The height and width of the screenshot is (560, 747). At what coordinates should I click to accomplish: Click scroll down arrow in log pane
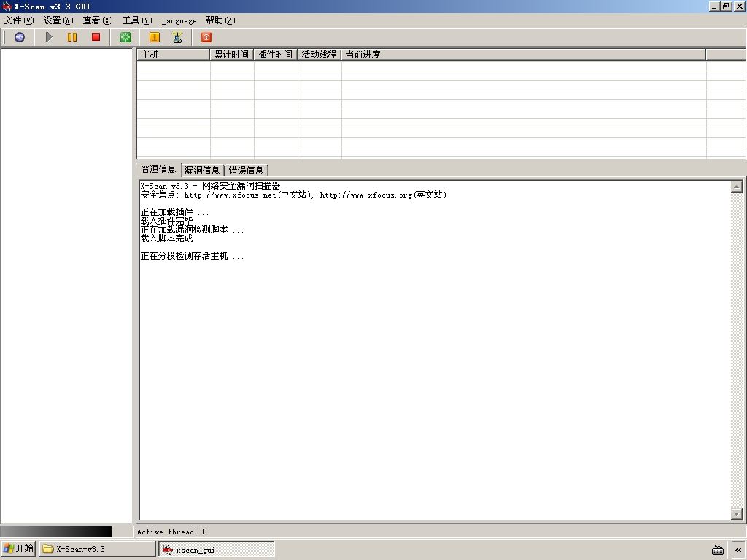click(737, 514)
